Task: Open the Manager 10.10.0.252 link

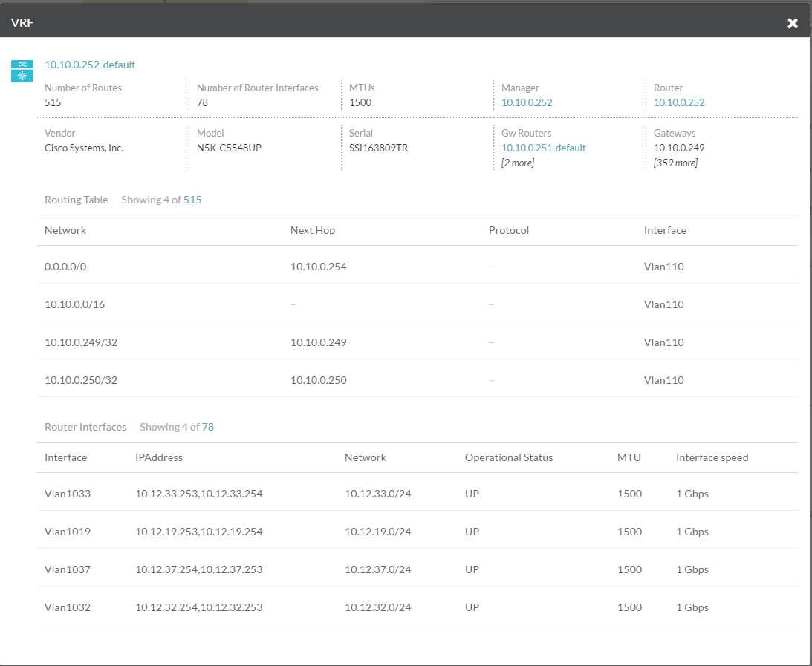Action: point(527,102)
